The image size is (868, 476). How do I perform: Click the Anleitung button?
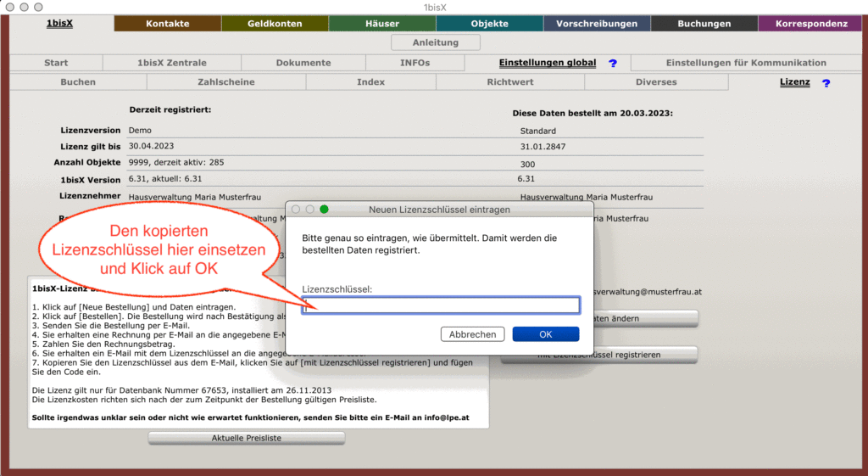[x=436, y=42]
